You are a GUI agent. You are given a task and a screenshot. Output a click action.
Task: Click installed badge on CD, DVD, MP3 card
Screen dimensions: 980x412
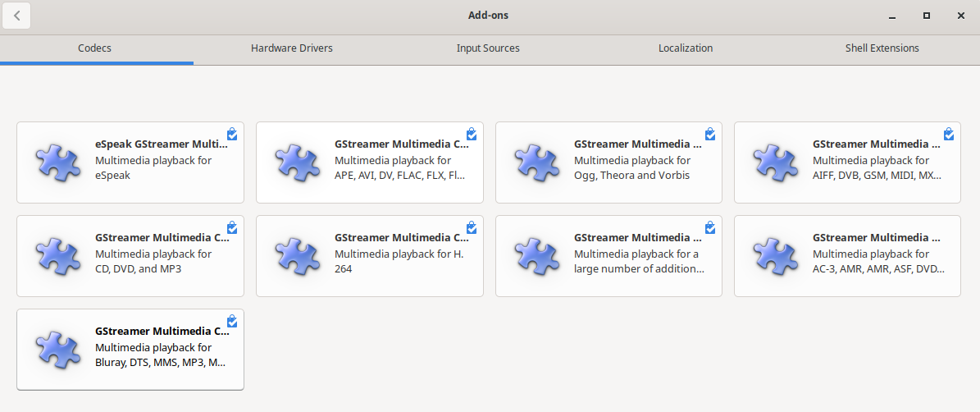click(x=232, y=227)
